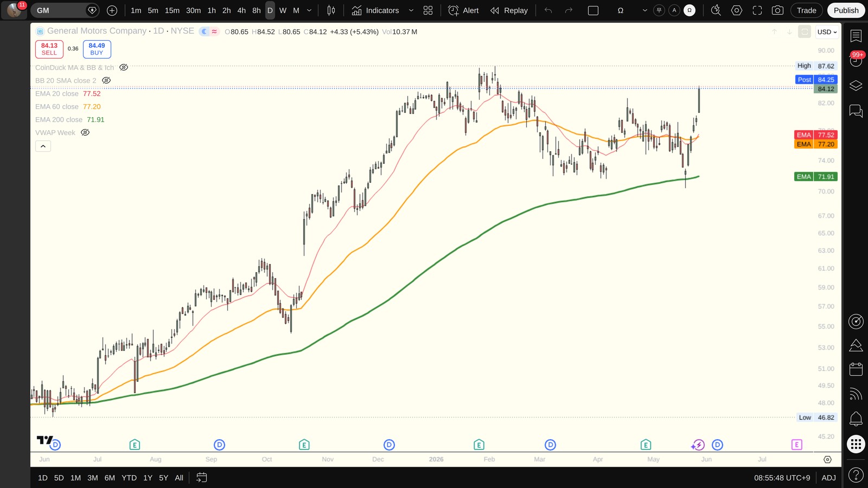Click the TradingView logo on the chart

(44, 440)
